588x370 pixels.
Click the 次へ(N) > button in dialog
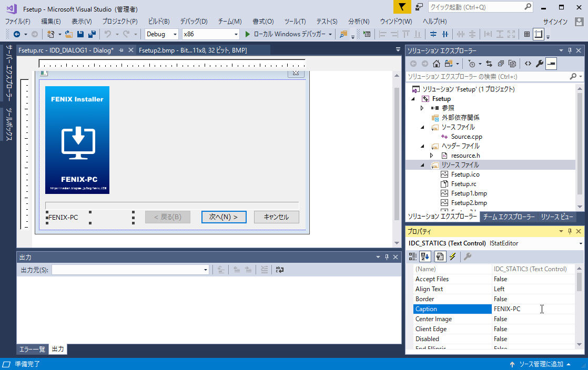(x=224, y=217)
